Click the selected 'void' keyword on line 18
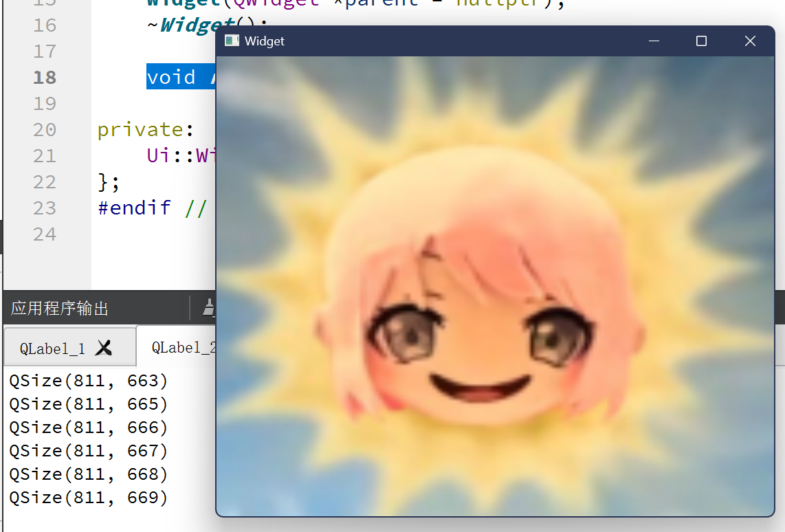Screen dimensions: 785x532 coord(171,78)
